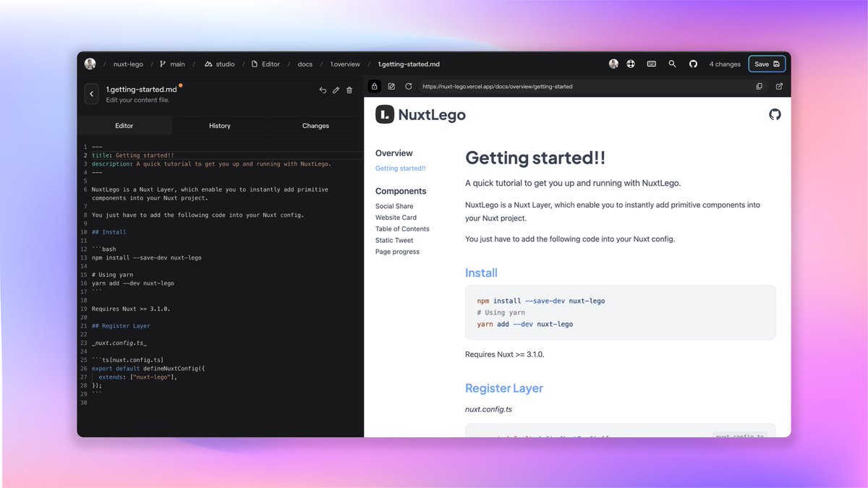The width and height of the screenshot is (868, 488).
Task: Click the title line in the code editor
Action: pyautogui.click(x=133, y=155)
